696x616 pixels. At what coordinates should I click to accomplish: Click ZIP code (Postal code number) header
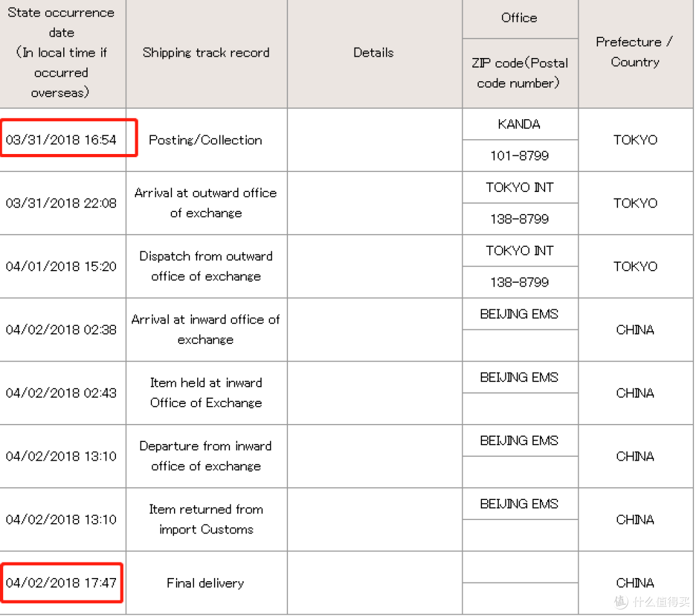point(519,73)
